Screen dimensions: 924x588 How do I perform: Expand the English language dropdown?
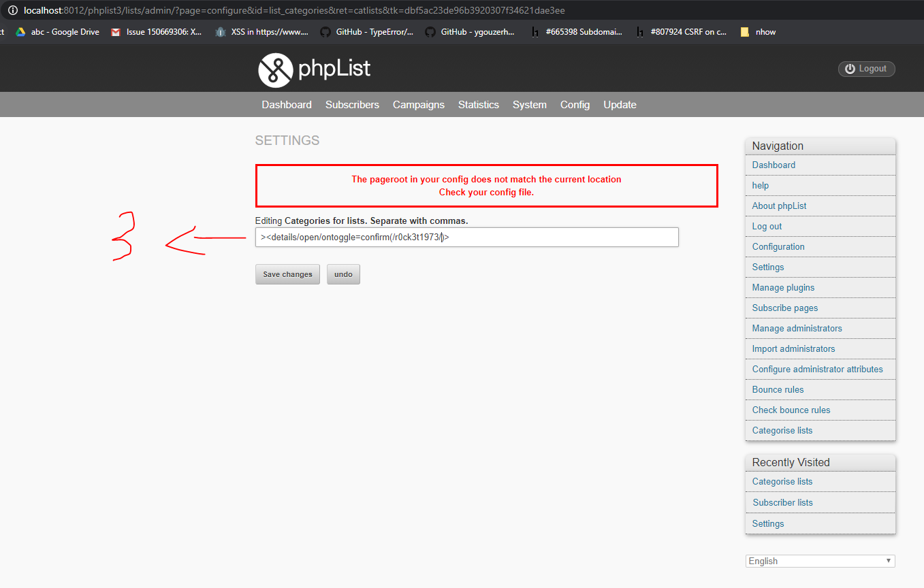point(820,561)
